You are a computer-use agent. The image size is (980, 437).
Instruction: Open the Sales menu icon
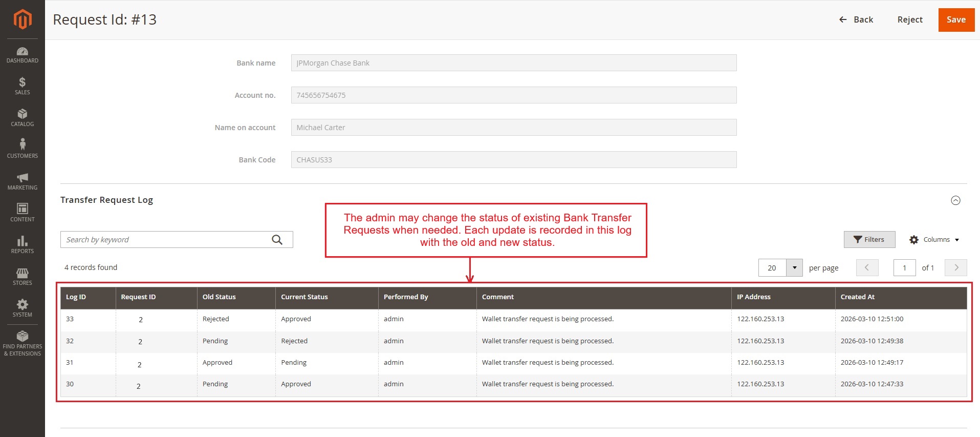point(22,82)
